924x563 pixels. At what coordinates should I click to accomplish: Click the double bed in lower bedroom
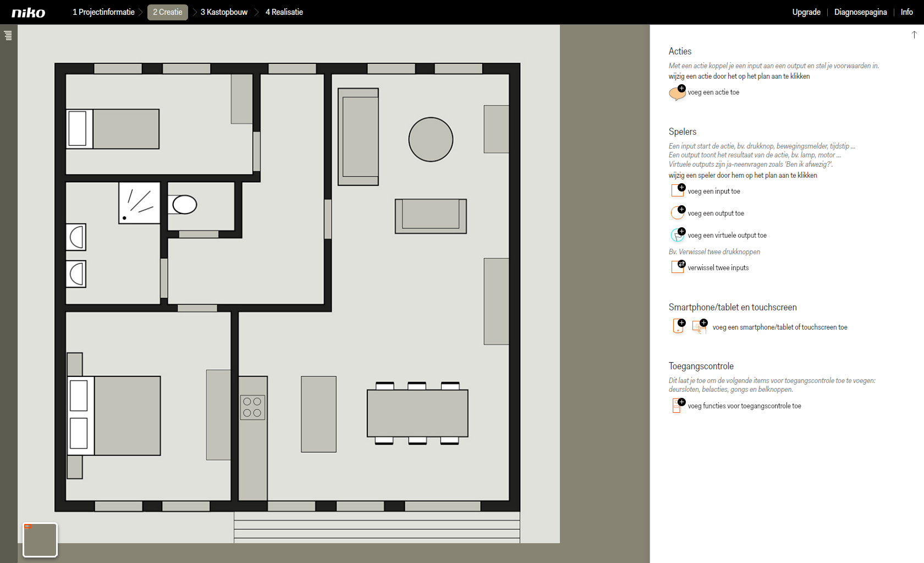click(114, 416)
